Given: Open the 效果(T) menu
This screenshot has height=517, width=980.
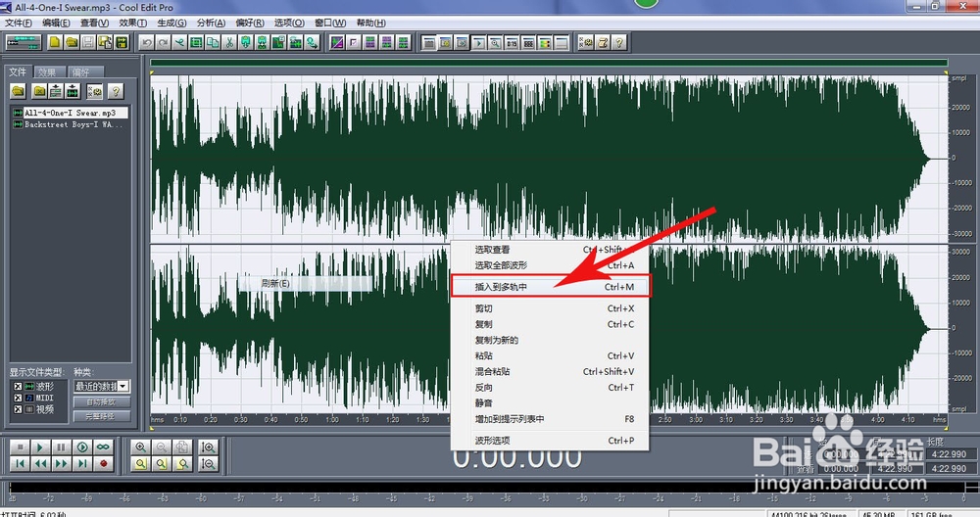Looking at the screenshot, I should [x=133, y=23].
